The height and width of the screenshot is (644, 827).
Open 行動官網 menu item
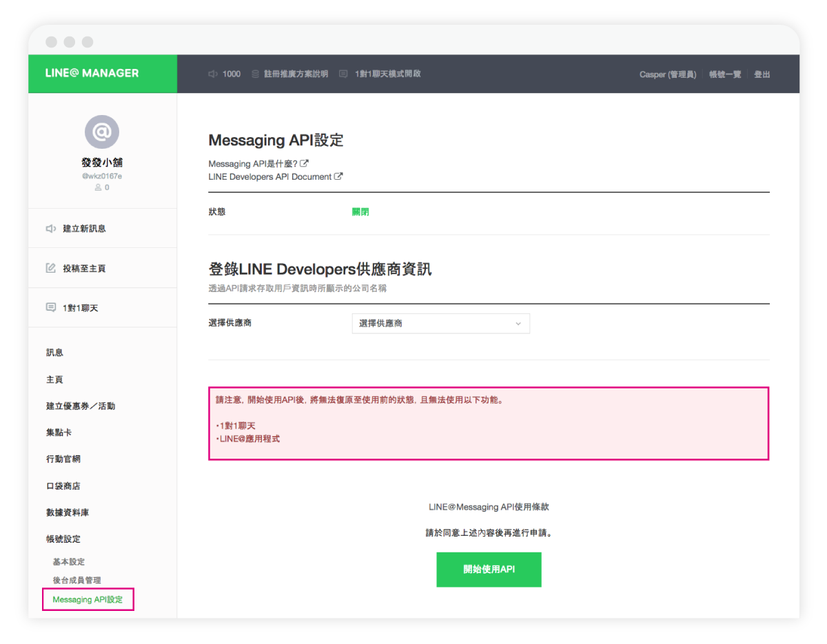[x=63, y=459]
